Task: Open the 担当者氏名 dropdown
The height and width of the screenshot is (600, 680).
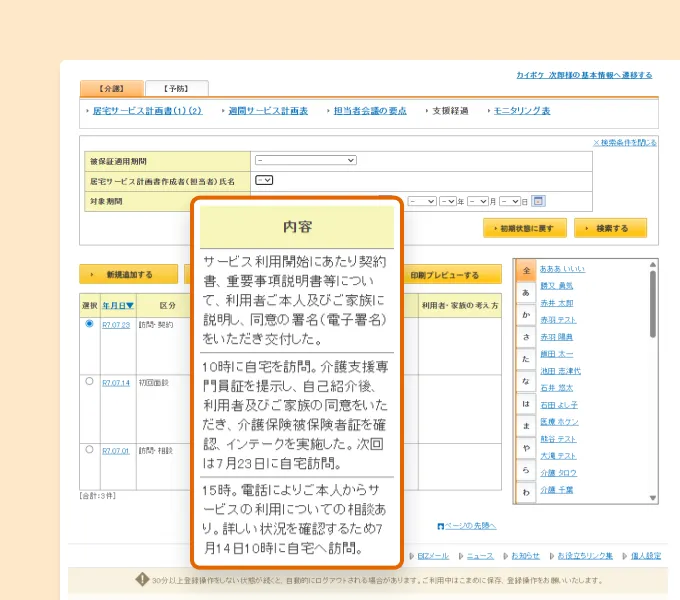Action: click(264, 180)
